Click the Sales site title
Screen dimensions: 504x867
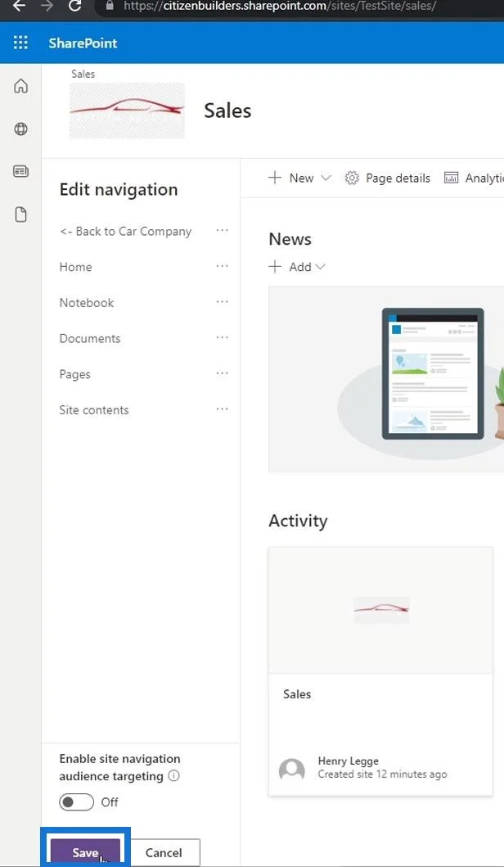point(227,111)
